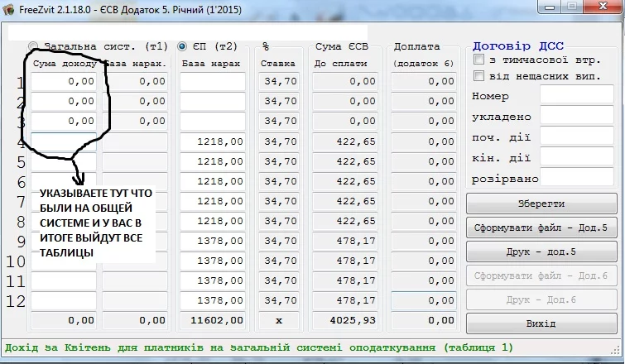The height and width of the screenshot is (364, 625).
Task: Click ЄП База нарах 1378,00 in row 9
Action: click(213, 242)
